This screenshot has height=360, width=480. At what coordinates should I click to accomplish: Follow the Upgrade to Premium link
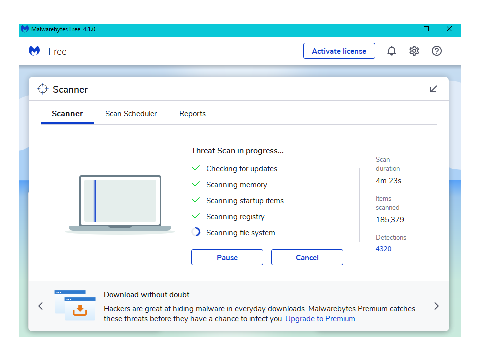pos(320,319)
